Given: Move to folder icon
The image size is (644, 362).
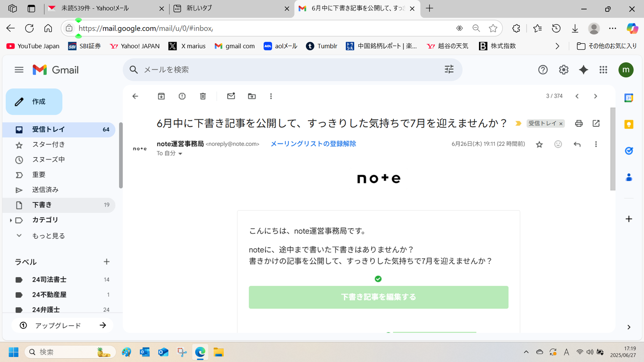Looking at the screenshot, I should point(252,96).
